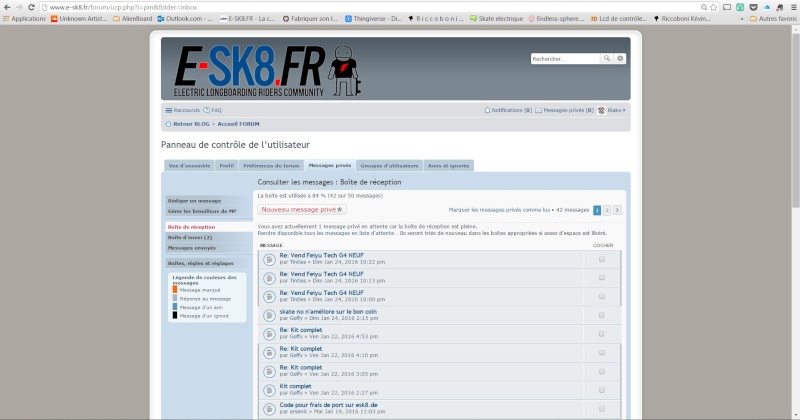Open Rédiger un message in sidebar
The height and width of the screenshot is (420, 800).
pyautogui.click(x=208, y=201)
